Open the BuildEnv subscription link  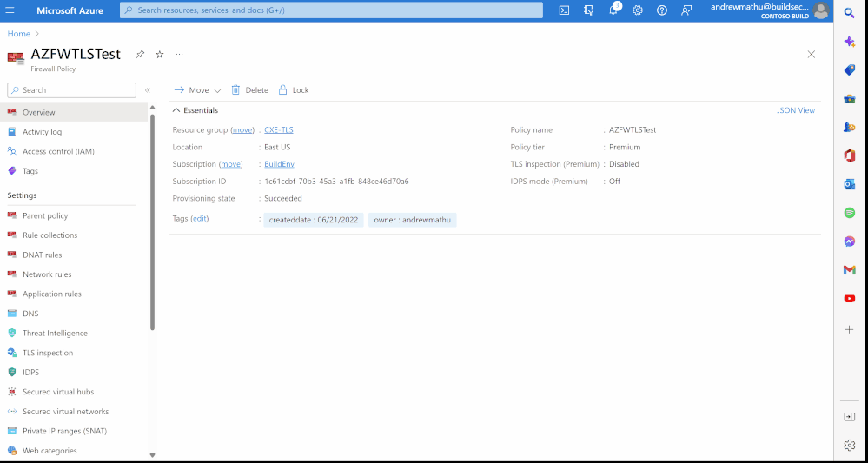tap(279, 163)
